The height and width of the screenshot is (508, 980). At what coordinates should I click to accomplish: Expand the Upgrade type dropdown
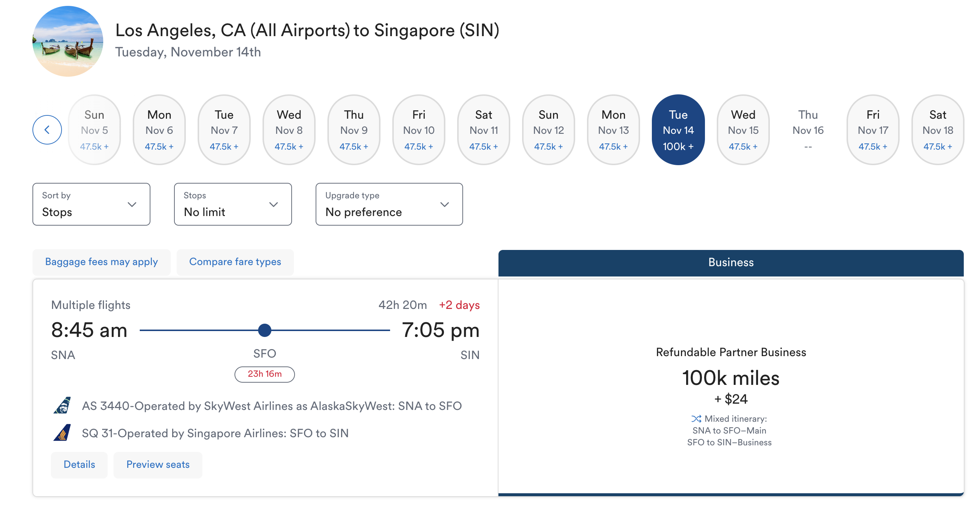(389, 204)
